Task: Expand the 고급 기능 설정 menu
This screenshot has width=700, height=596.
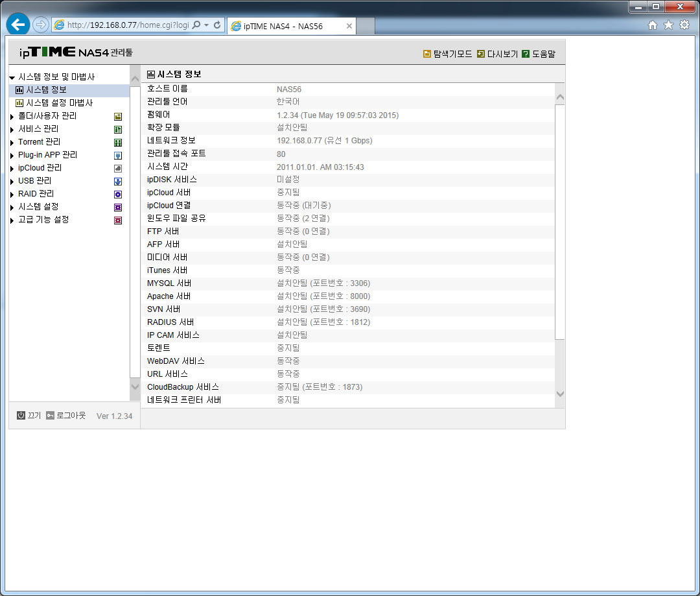Action: point(12,221)
